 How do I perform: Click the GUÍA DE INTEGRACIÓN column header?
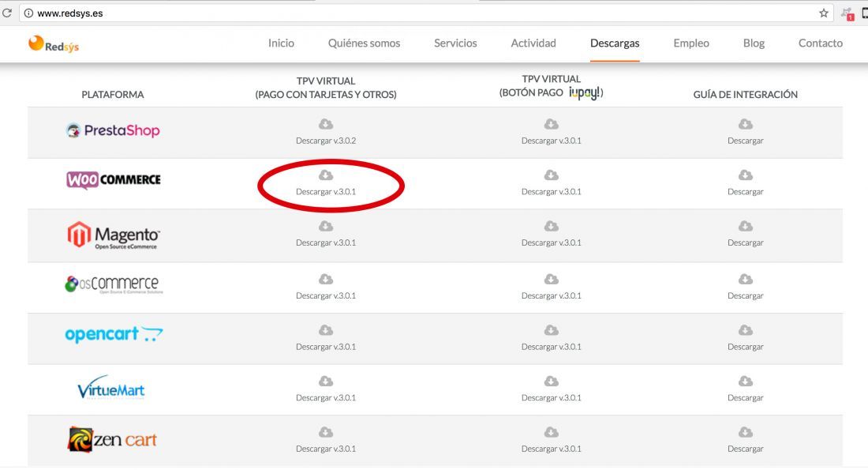pyautogui.click(x=746, y=95)
